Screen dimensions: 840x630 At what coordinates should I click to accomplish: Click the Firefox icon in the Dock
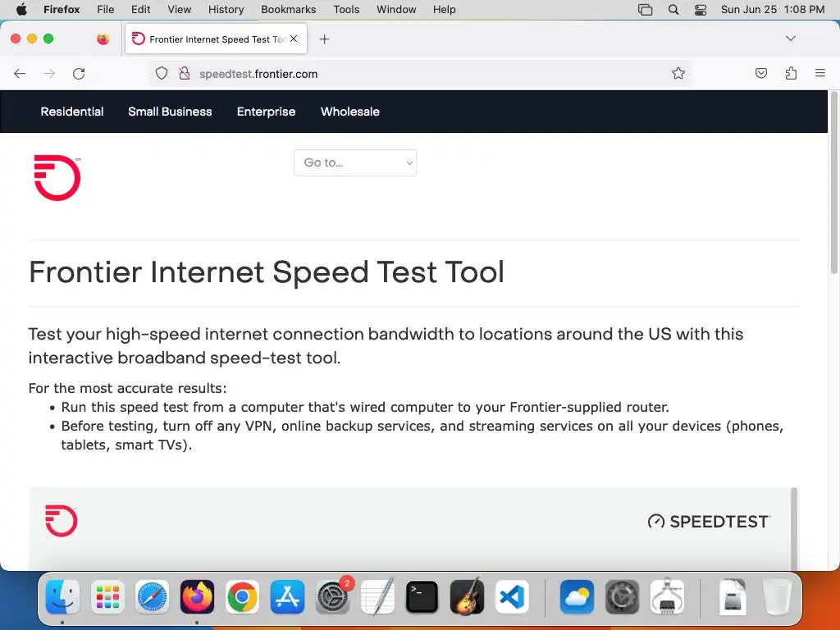click(x=197, y=597)
